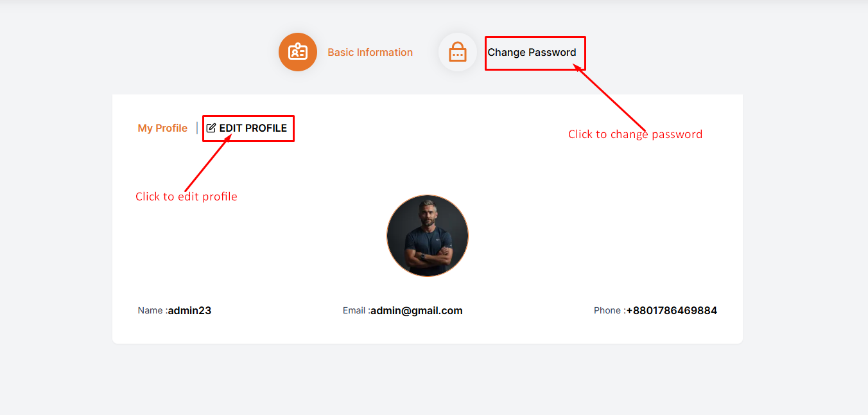
Task: Click the orange divider beside My Profile
Action: coord(197,128)
